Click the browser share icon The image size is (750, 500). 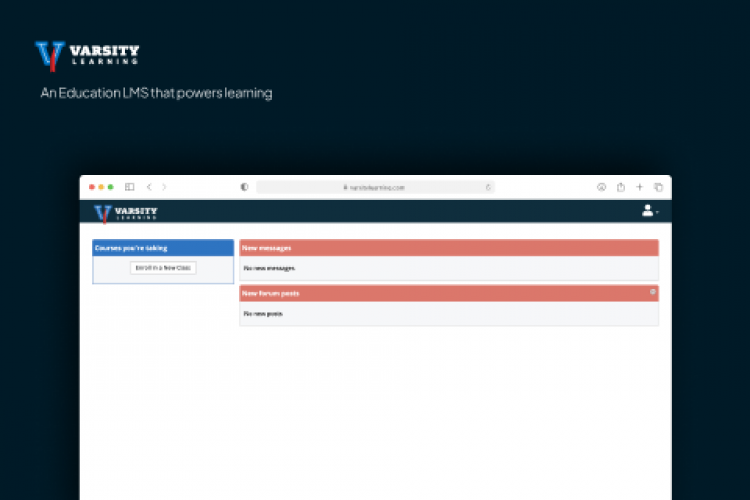click(621, 187)
